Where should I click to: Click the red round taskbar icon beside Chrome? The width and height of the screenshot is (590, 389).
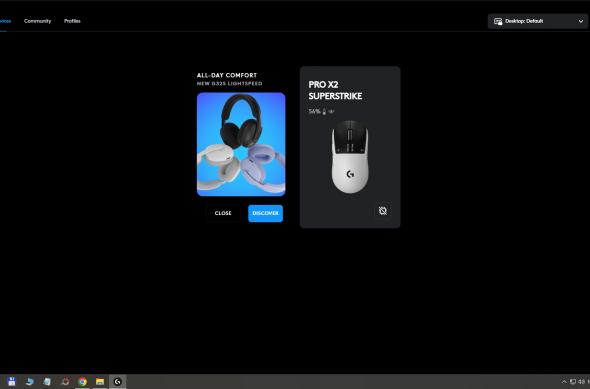pos(65,381)
